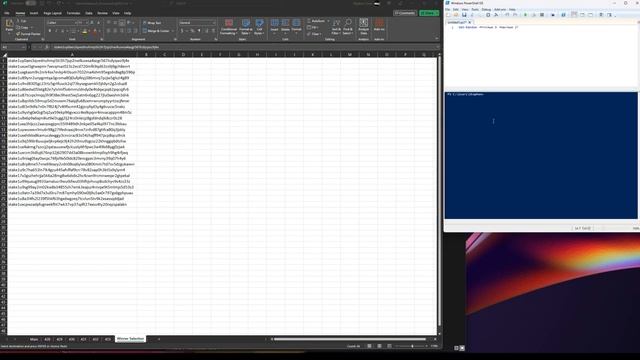This screenshot has width=640, height=360.
Task: Toggle Wrap Text for selected cells
Action: [152, 23]
